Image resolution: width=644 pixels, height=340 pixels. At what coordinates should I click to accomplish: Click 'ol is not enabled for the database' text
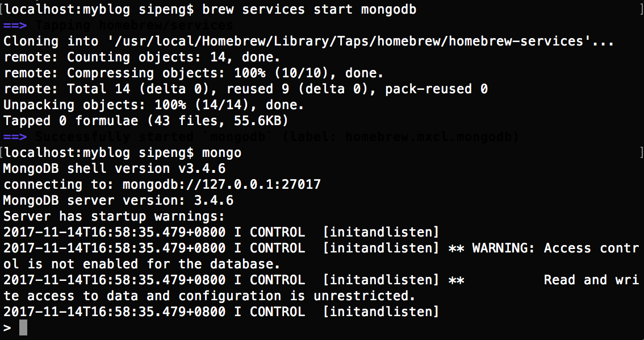[x=142, y=264]
